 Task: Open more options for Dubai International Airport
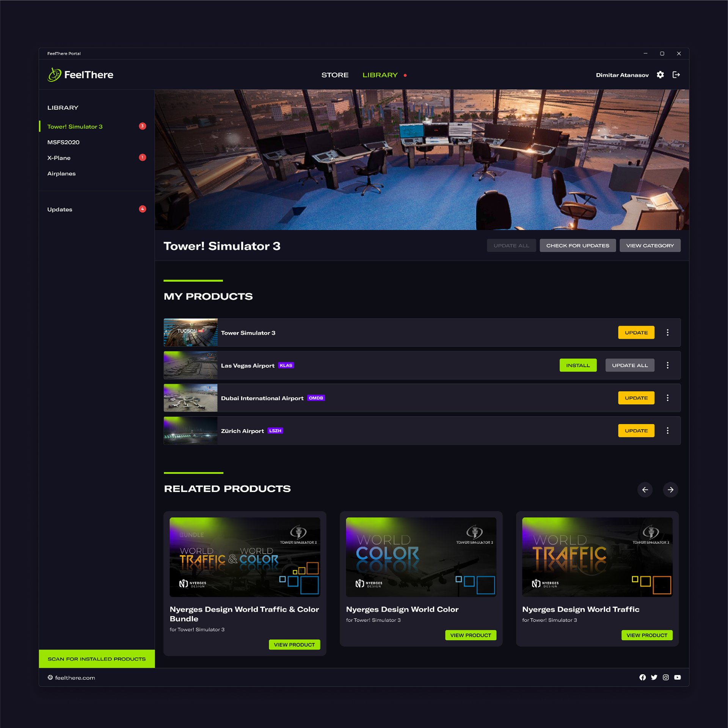[668, 398]
